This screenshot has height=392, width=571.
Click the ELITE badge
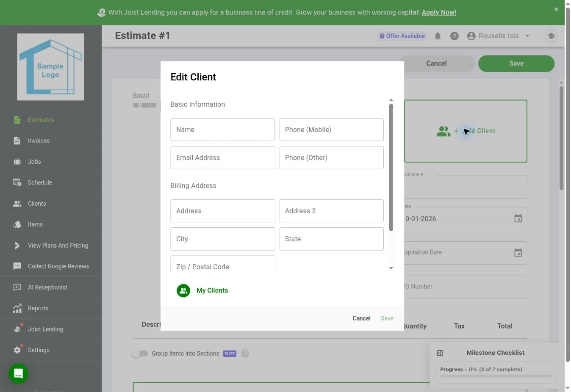[230, 353]
